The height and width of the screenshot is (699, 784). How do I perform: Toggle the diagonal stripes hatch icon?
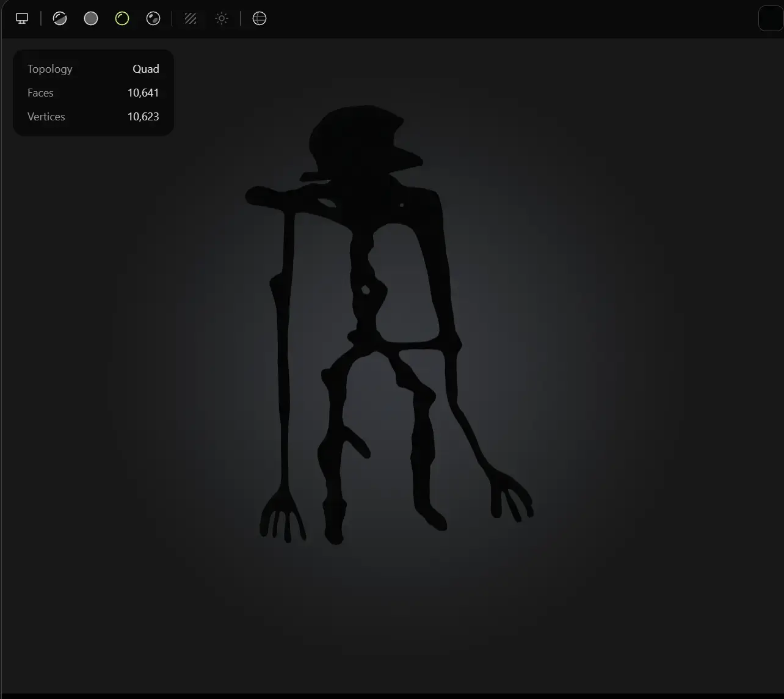(x=191, y=18)
